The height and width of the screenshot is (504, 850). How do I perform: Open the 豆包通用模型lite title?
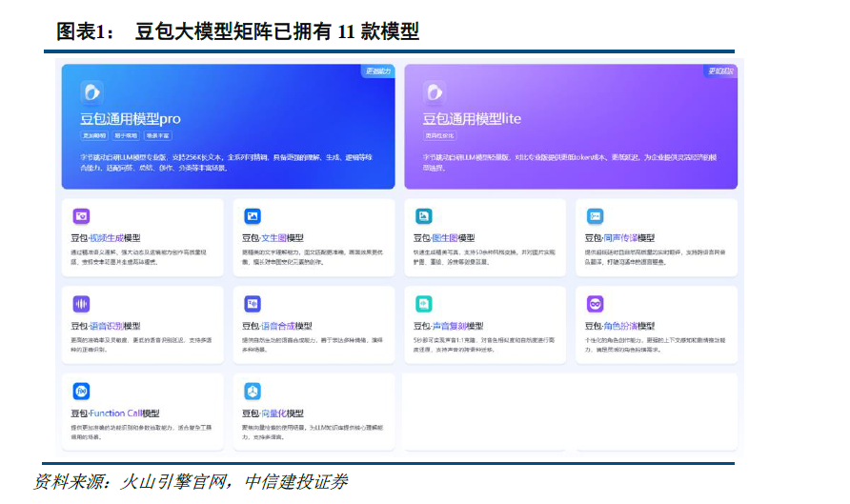pos(472,119)
